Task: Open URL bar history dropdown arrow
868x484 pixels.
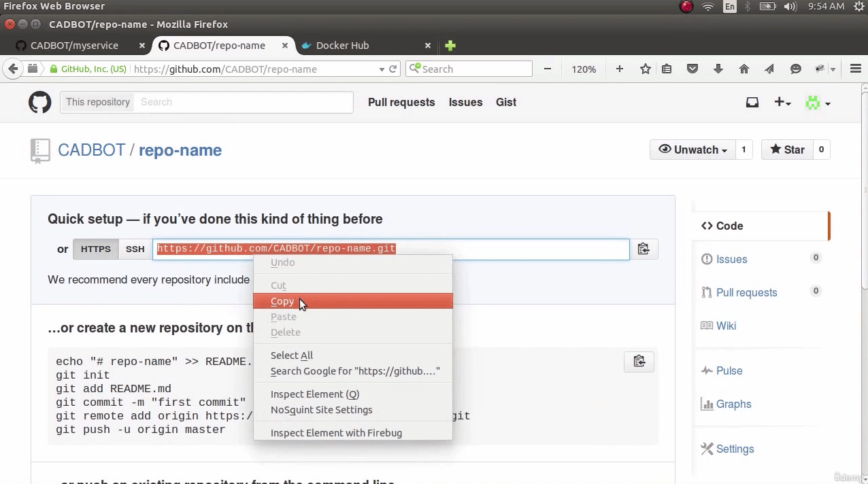Action: 382,69
